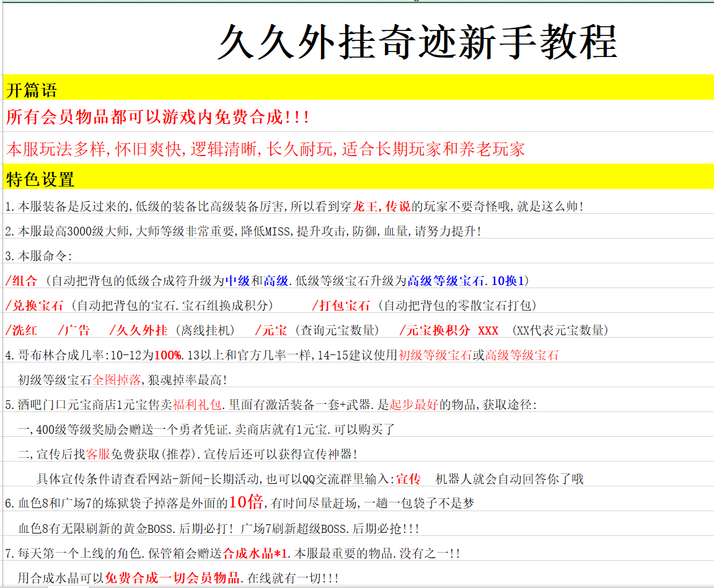Select row 5 starting 酒吧门口元宝商店
Screen dimensions: 714x588
pos(271,405)
